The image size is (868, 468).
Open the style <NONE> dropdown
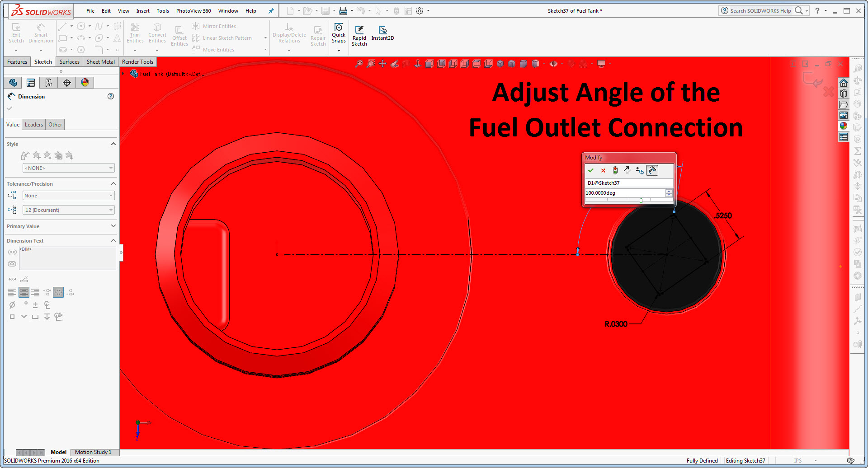[69, 168]
